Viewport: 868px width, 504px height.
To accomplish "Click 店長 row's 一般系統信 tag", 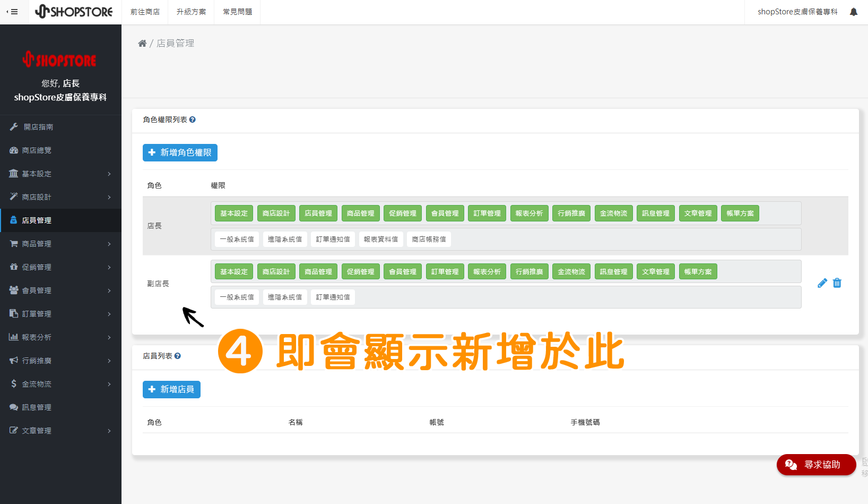I will [237, 240].
